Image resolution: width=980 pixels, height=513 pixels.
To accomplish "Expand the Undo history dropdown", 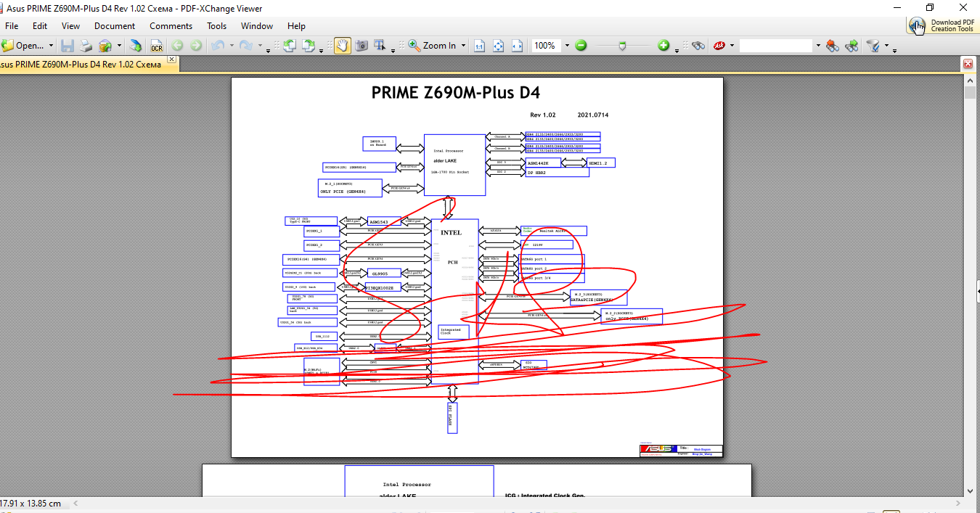I will (x=232, y=46).
